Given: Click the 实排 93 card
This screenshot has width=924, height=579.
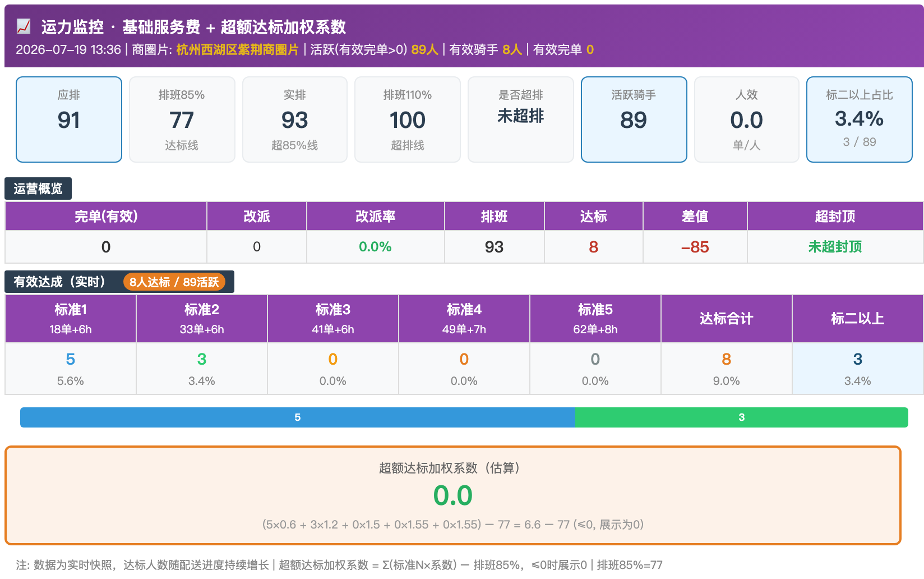Looking at the screenshot, I should (x=295, y=120).
